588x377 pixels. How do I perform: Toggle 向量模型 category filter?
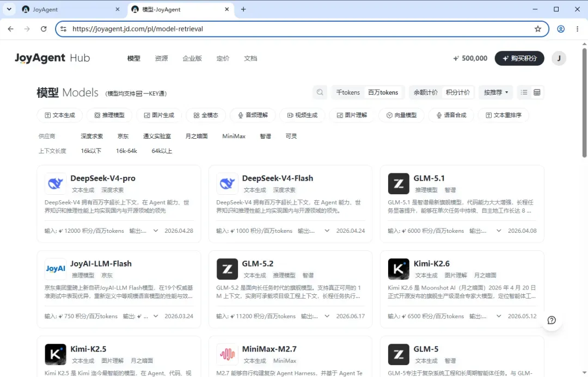(x=401, y=115)
